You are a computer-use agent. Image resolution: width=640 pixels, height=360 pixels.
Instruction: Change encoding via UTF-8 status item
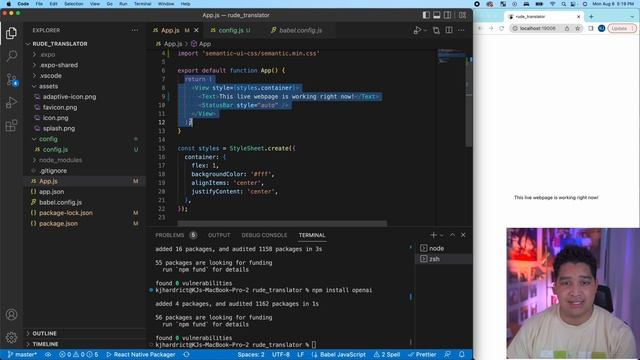pos(280,354)
